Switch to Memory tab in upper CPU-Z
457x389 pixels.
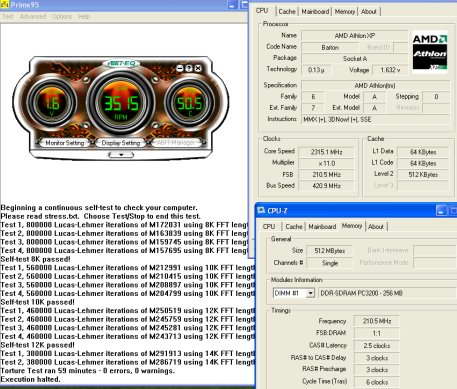[345, 12]
